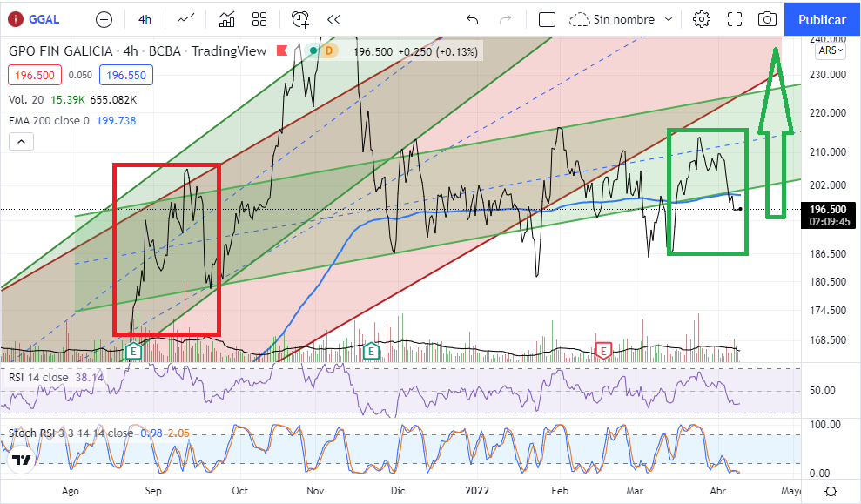
Task: Click the 230.000 price scale label
Action: coord(828,75)
